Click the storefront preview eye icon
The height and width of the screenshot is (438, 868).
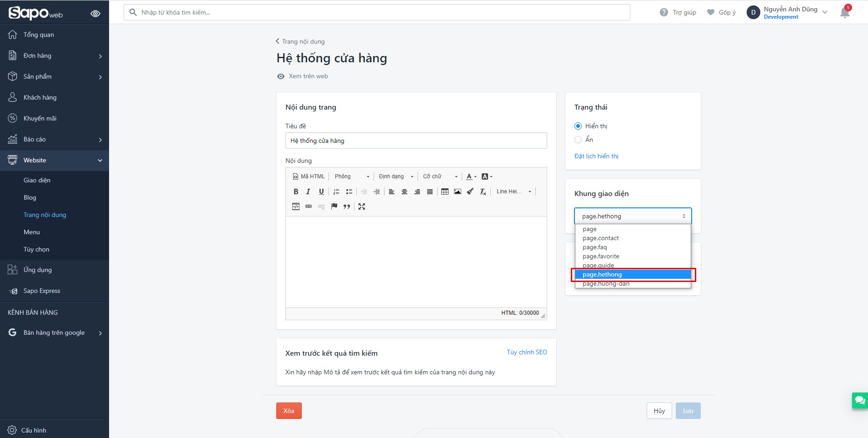(95, 14)
